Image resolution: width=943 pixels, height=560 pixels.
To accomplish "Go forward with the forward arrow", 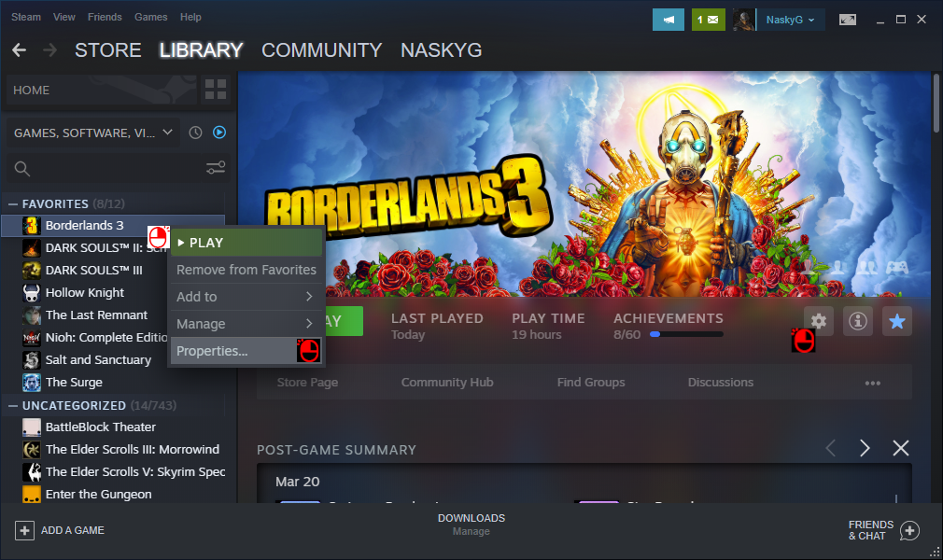I will (x=49, y=49).
